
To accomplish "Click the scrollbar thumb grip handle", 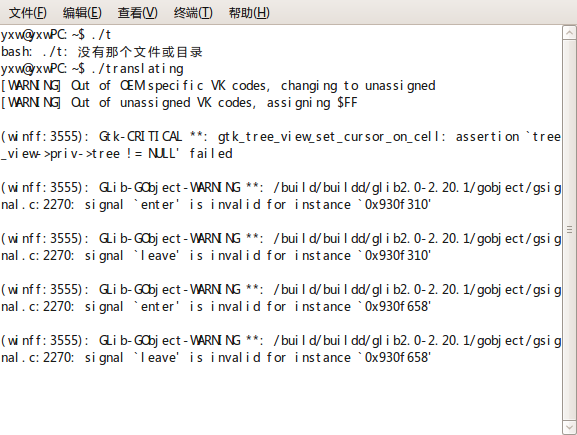I will [569, 230].
